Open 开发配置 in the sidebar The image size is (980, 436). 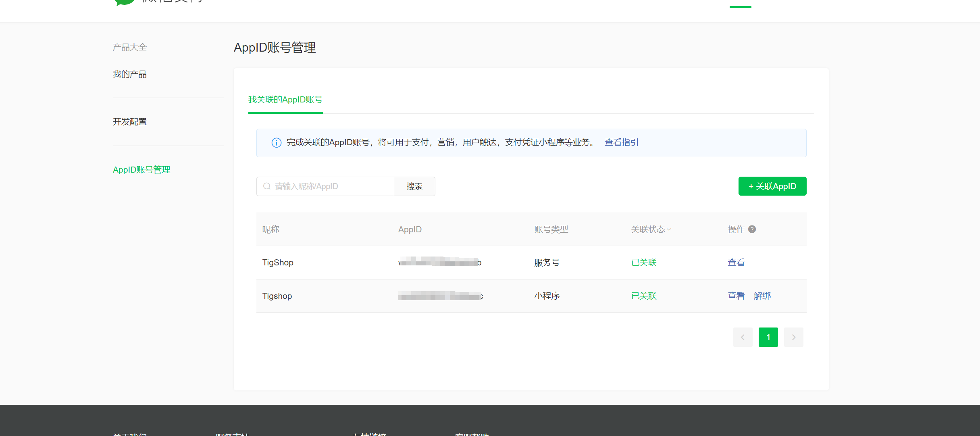pos(130,122)
